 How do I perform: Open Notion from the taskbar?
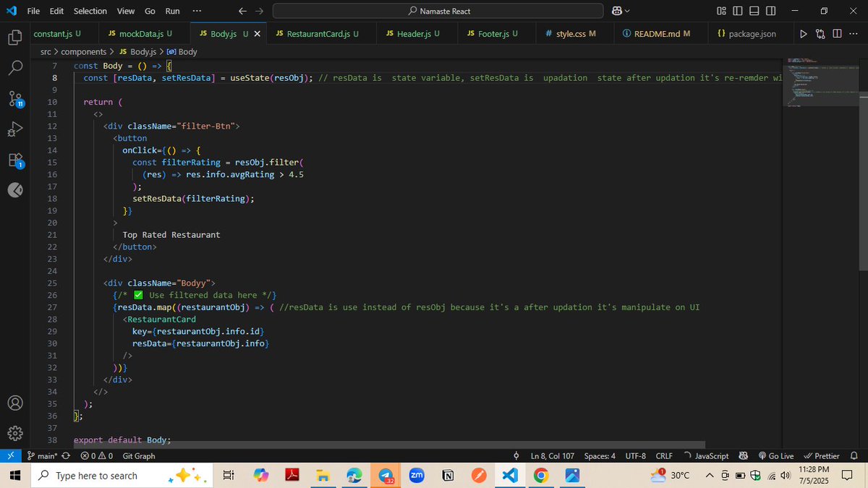(x=448, y=476)
